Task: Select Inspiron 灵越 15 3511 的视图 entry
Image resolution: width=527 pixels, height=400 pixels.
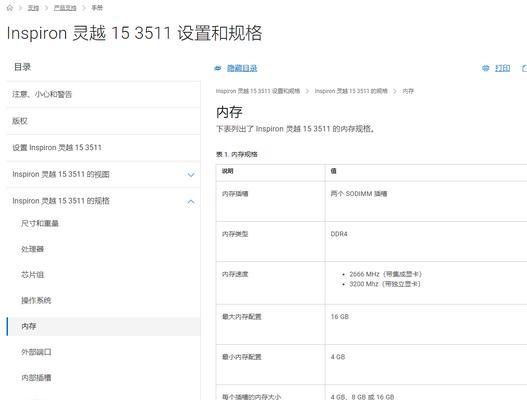Action: pyautogui.click(x=61, y=174)
